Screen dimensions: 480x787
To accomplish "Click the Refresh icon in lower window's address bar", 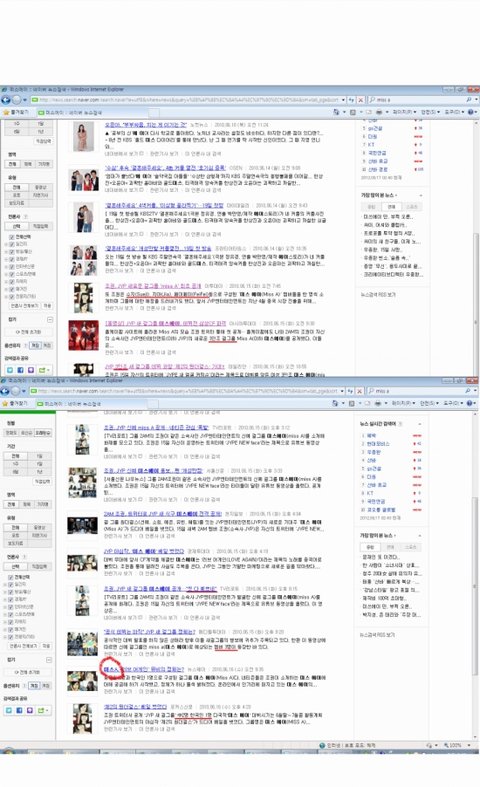I will pos(351,390).
